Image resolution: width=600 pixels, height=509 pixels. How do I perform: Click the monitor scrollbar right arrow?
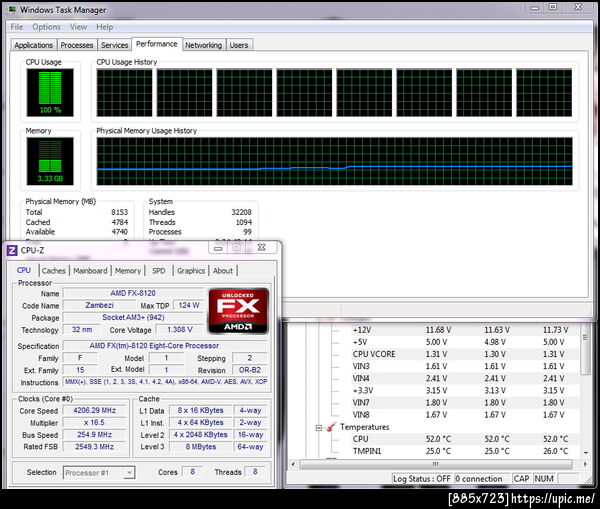(585, 464)
